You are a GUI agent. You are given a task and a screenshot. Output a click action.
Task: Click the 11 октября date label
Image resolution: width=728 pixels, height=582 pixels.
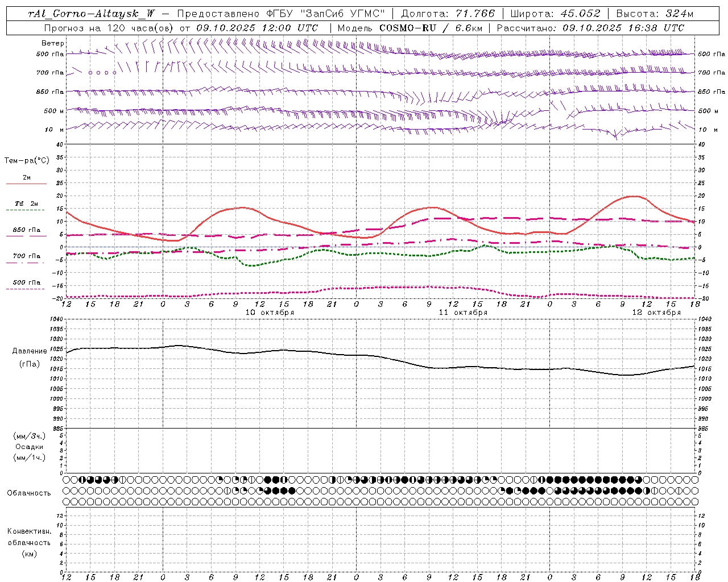coord(463,313)
